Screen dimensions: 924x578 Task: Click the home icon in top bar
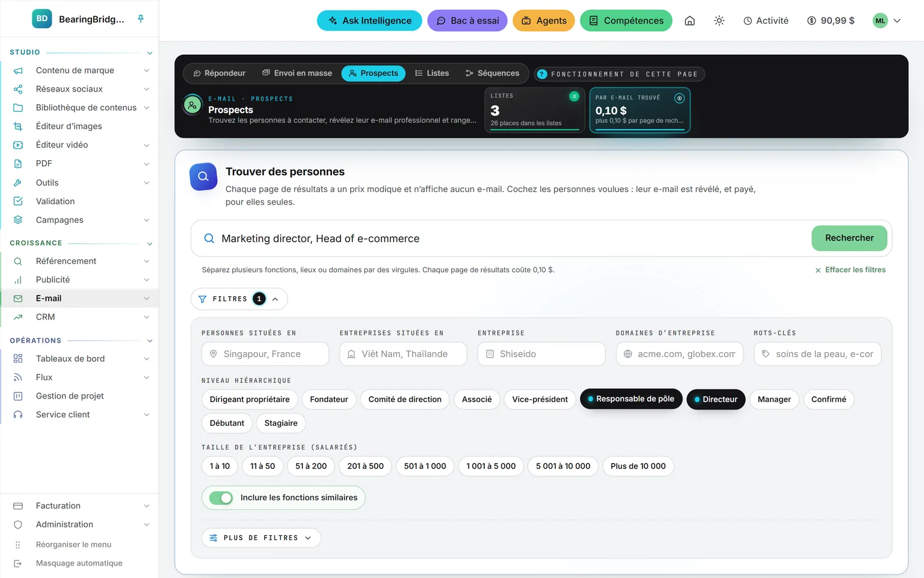[690, 20]
